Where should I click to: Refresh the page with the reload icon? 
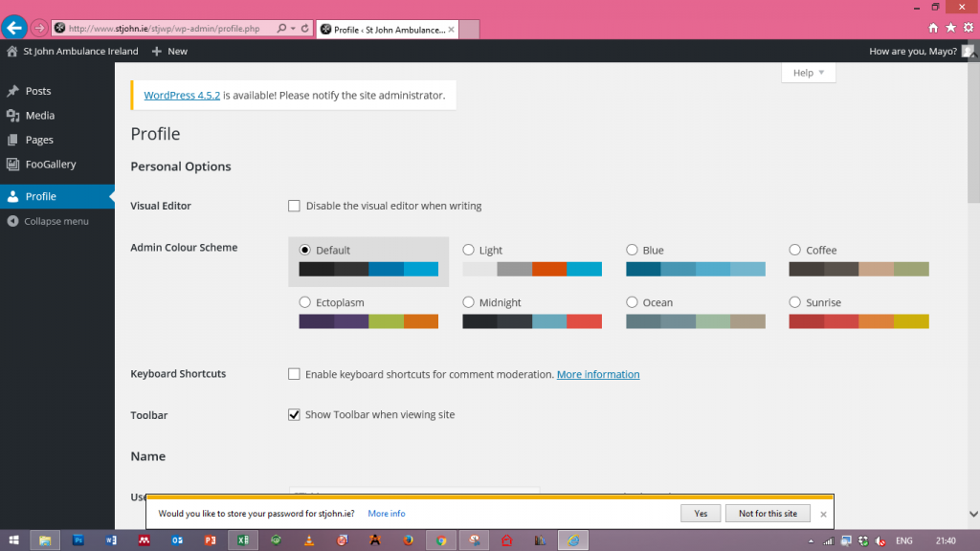(305, 29)
